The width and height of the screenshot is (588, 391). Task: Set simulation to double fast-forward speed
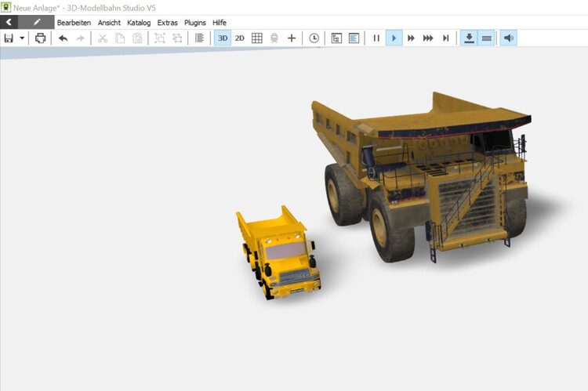(411, 38)
